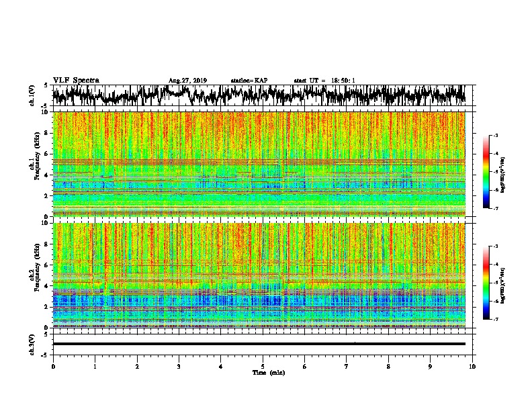This screenshot has width=532, height=411.
Task: Click the "Time (min)" axis label
Action: click(269, 373)
